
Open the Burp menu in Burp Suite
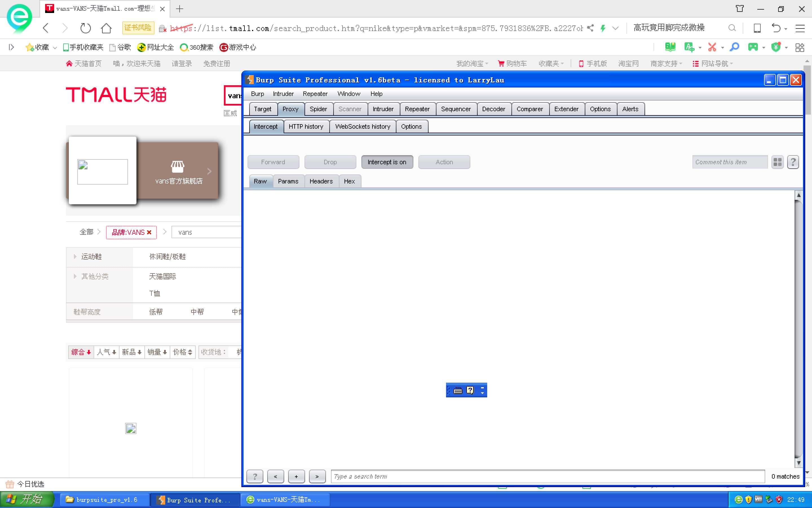point(257,94)
